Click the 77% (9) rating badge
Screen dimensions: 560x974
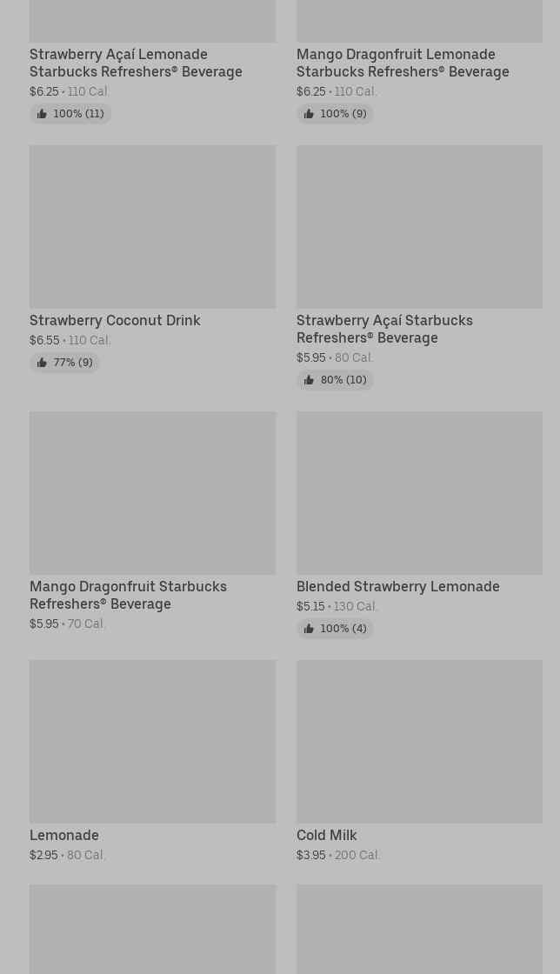72,363
